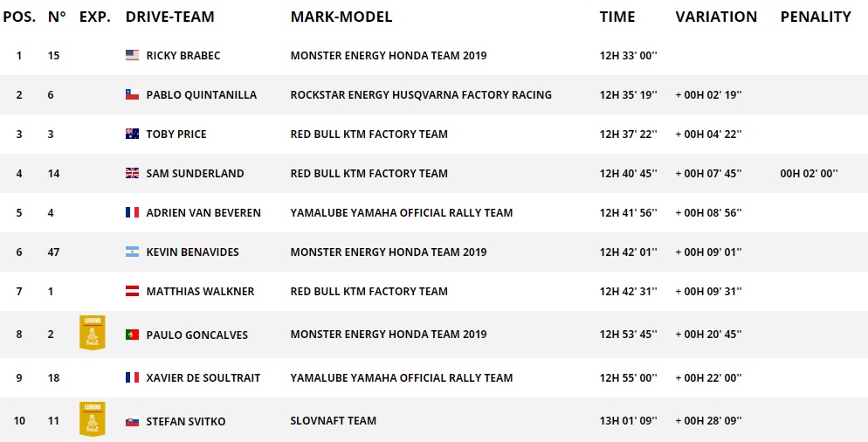The width and height of the screenshot is (868, 442).
Task: Click the Legend badge for Paulo Goncalves
Action: (x=93, y=333)
